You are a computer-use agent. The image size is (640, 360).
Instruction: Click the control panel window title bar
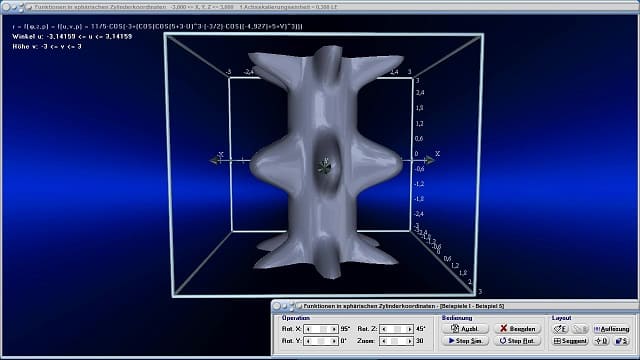click(455, 306)
